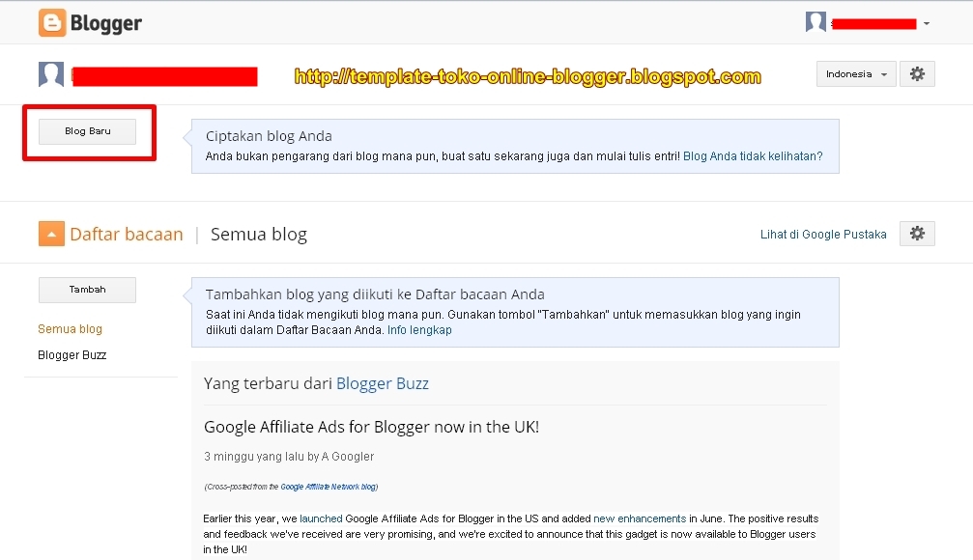Open the gear icon beside Lihat di Google Pustaka
The width and height of the screenshot is (973, 560).
click(916, 233)
